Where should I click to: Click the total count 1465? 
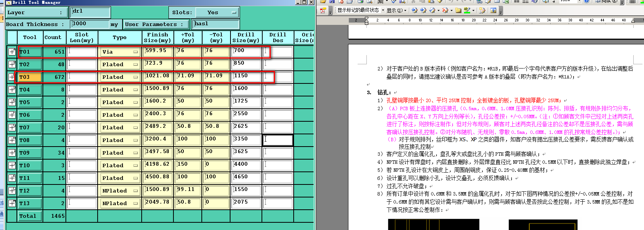[54, 216]
